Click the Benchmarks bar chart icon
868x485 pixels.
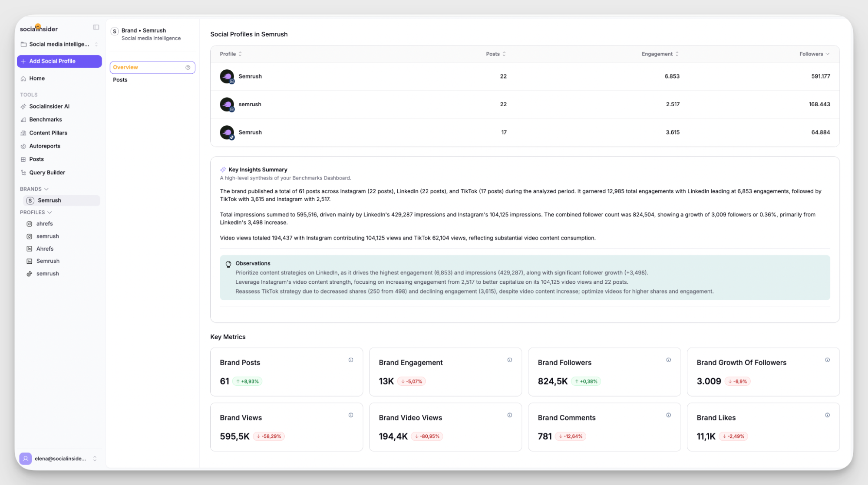click(x=23, y=120)
